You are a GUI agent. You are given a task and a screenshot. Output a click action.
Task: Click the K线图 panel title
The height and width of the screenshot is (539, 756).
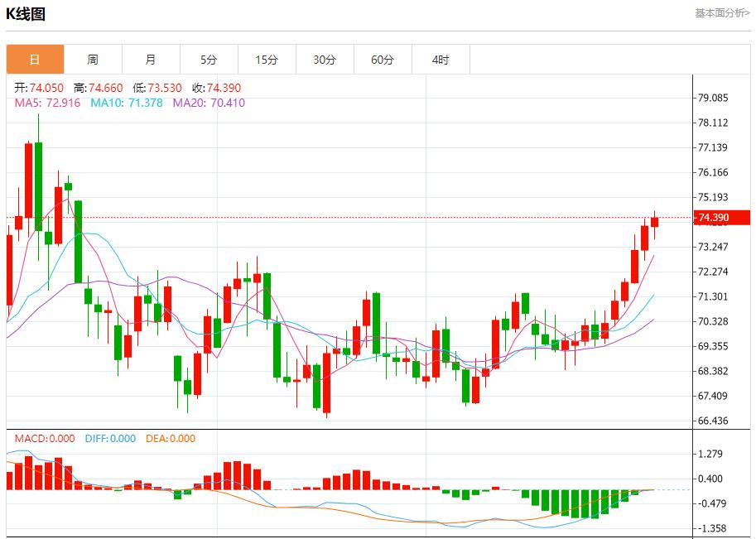(x=26, y=14)
